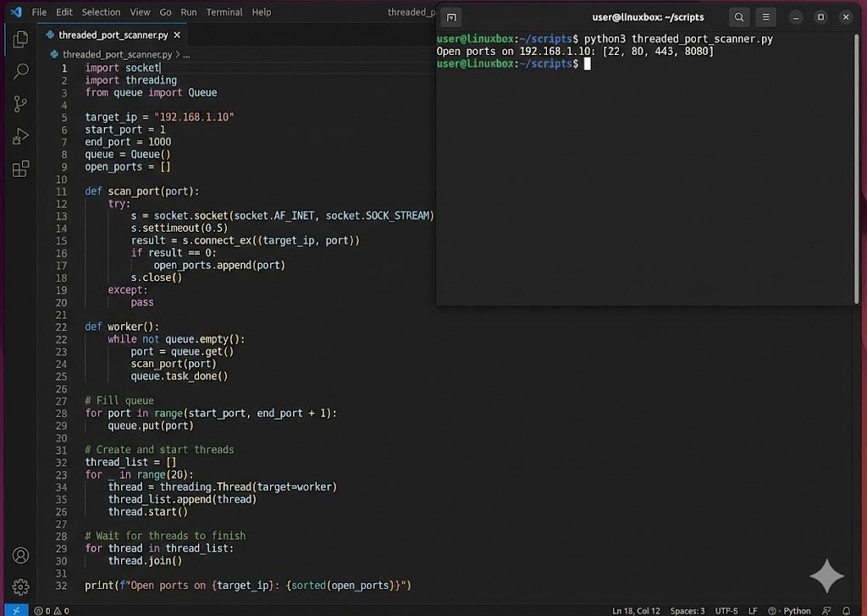Open the terminal hamburger menu
Image resolution: width=867 pixels, height=616 pixels.
pyautogui.click(x=765, y=17)
